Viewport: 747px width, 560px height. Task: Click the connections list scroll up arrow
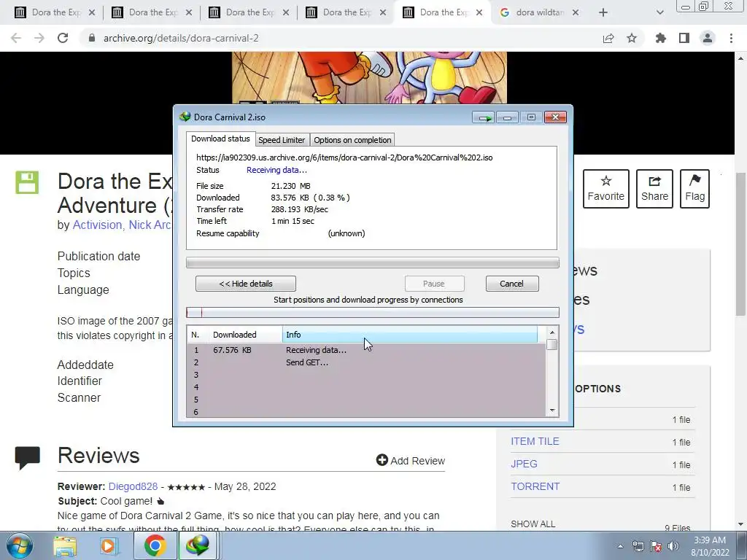pos(552,332)
